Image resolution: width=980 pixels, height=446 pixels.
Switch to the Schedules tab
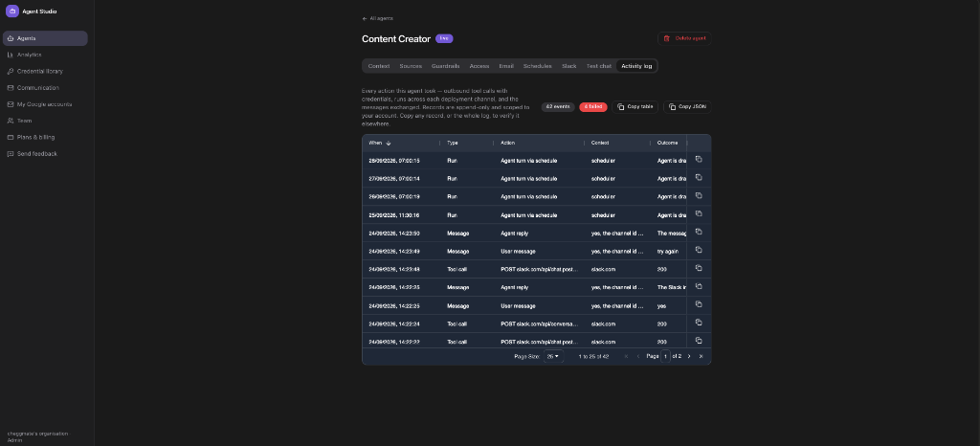click(x=538, y=66)
